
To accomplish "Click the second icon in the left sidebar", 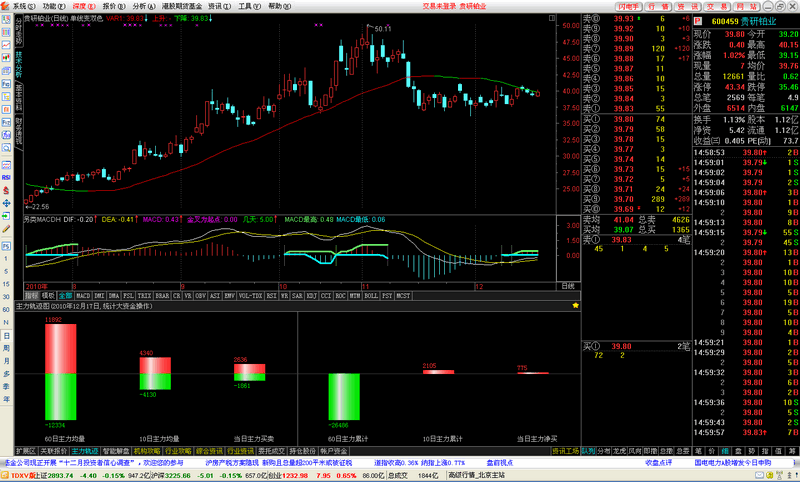I will (x=6, y=32).
